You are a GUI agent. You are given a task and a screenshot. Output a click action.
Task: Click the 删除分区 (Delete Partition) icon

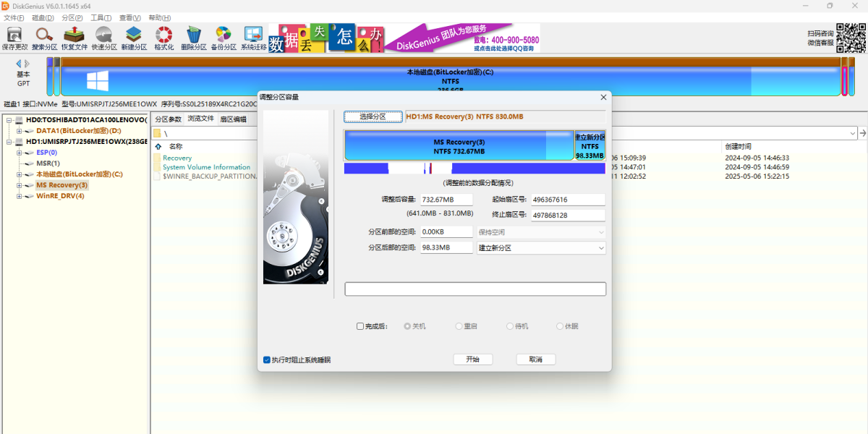tap(193, 38)
